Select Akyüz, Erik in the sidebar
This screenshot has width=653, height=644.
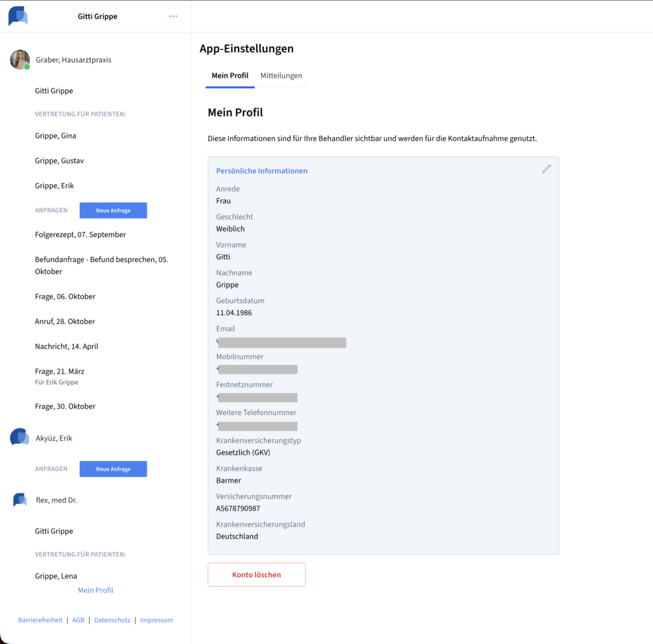(54, 438)
